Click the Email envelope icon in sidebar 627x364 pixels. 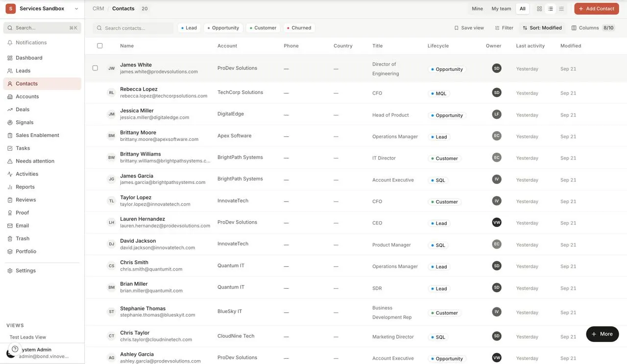pos(10,226)
